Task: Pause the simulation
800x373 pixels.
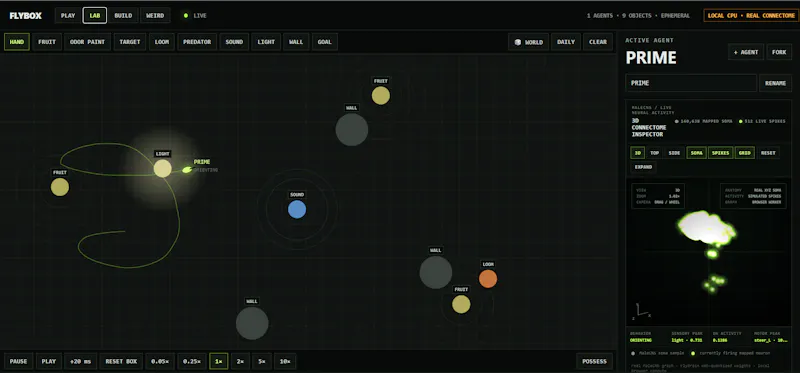Action: coord(18,361)
